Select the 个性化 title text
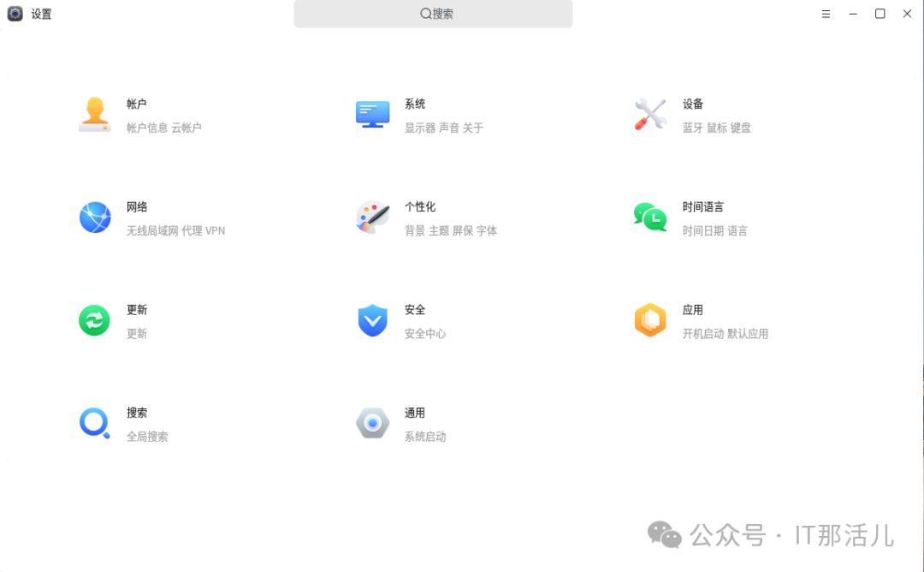 pos(419,207)
